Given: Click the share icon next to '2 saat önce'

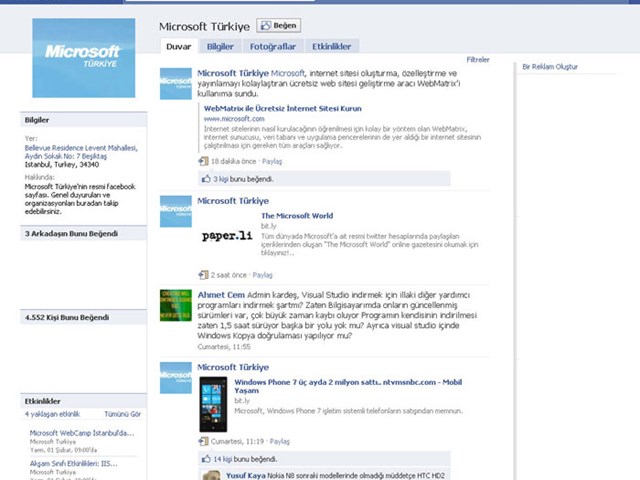Looking at the screenshot, I should pos(204,274).
